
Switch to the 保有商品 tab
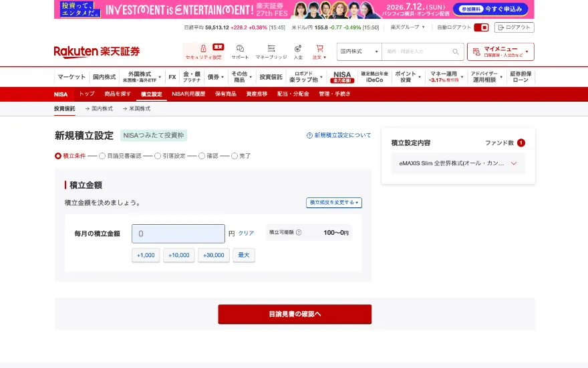coord(225,94)
